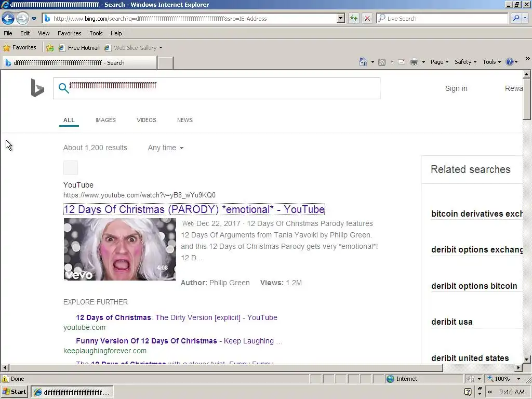Click the blue Help question mark icon

click(x=509, y=62)
